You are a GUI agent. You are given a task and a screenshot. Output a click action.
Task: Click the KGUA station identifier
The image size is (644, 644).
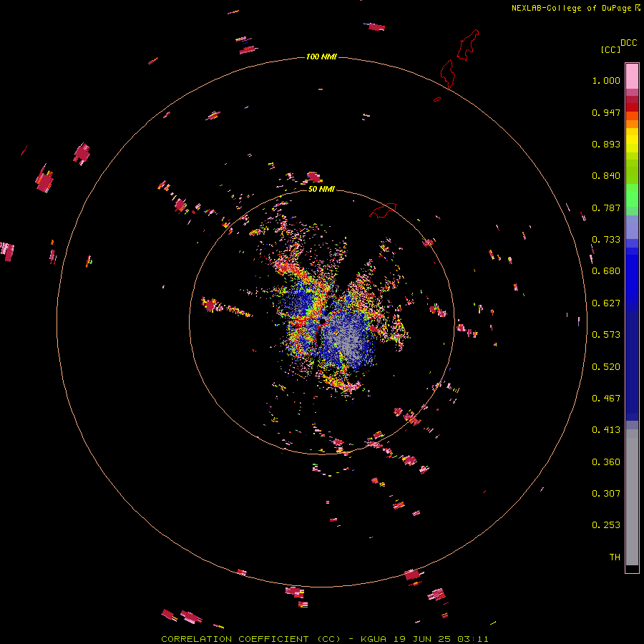pos(373,639)
